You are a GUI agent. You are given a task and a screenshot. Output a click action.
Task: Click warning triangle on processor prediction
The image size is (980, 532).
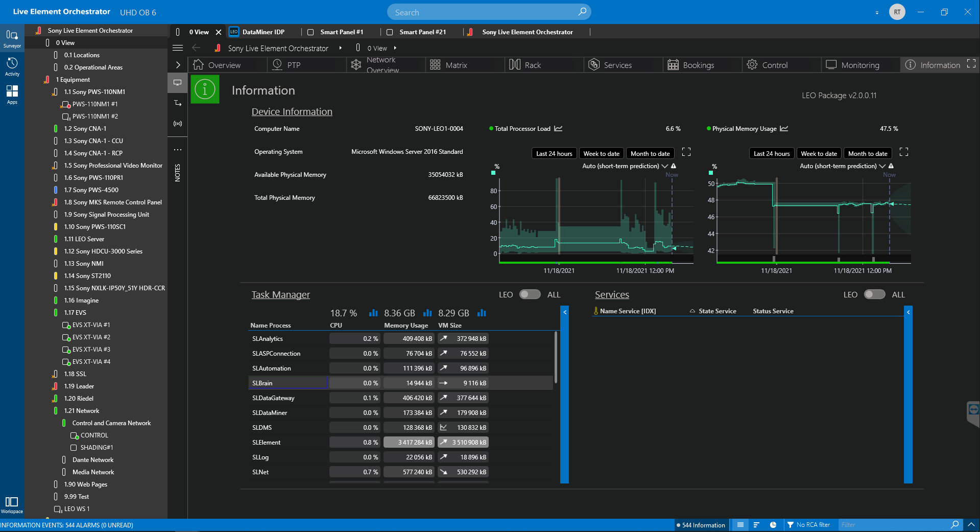tap(674, 166)
